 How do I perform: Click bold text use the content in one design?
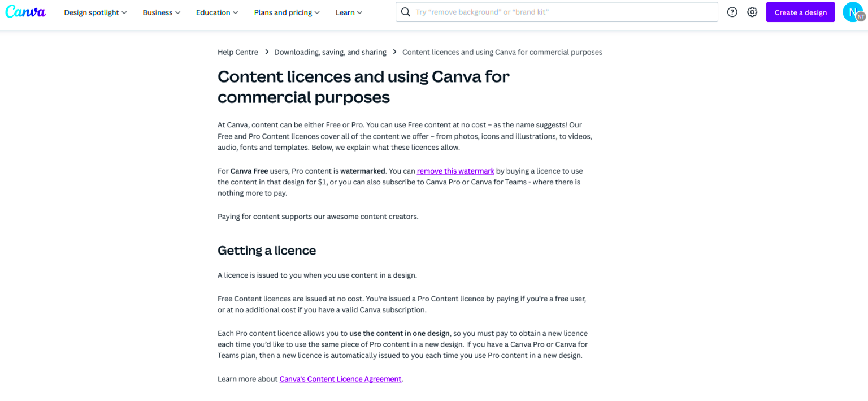click(400, 333)
